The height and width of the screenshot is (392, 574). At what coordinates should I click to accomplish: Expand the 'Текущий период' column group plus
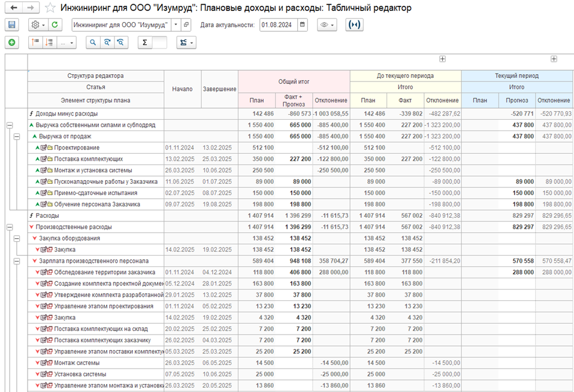coord(554,59)
